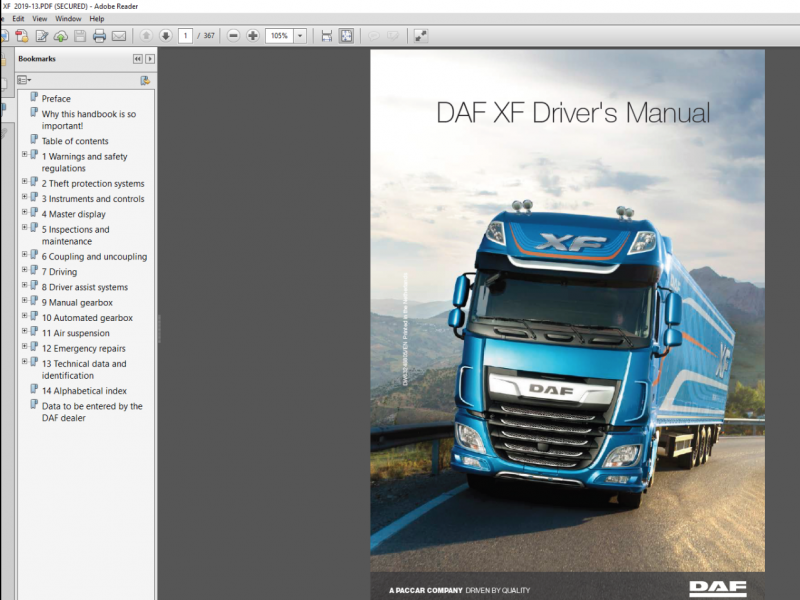The height and width of the screenshot is (600, 800).
Task: Click the Save floppy disk icon
Action: (x=80, y=36)
